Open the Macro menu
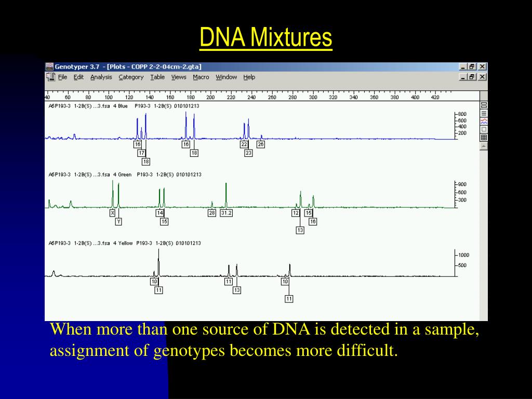The width and height of the screenshot is (532, 399). pos(201,77)
